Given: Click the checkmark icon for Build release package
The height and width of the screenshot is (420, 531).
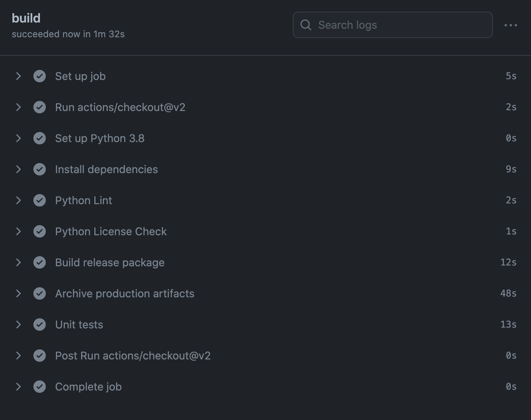Looking at the screenshot, I should pyautogui.click(x=40, y=262).
